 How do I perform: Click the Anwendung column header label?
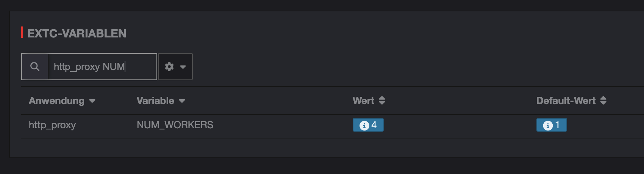click(56, 101)
